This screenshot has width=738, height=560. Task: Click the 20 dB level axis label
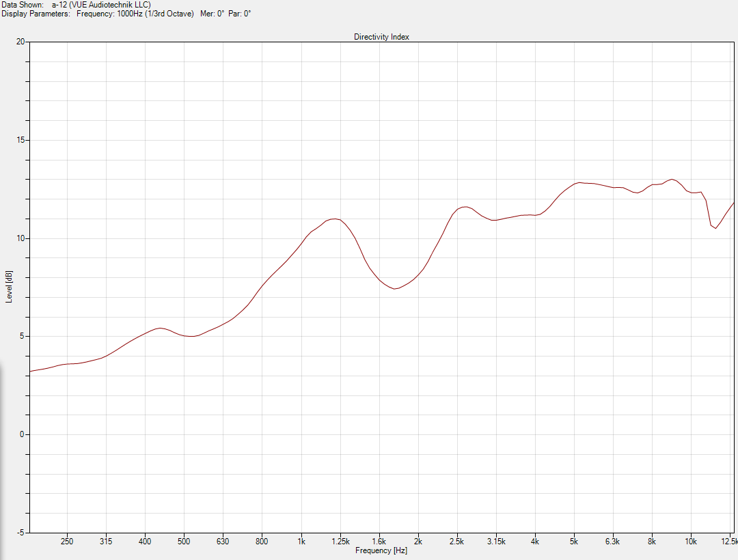click(x=20, y=42)
